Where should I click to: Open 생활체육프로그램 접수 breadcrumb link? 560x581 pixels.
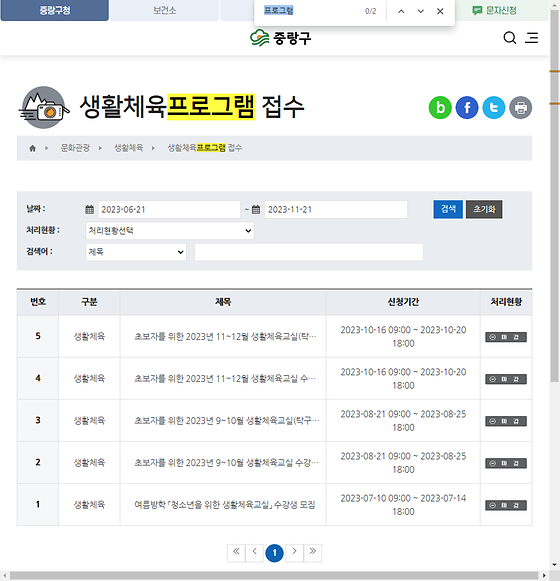(205, 148)
